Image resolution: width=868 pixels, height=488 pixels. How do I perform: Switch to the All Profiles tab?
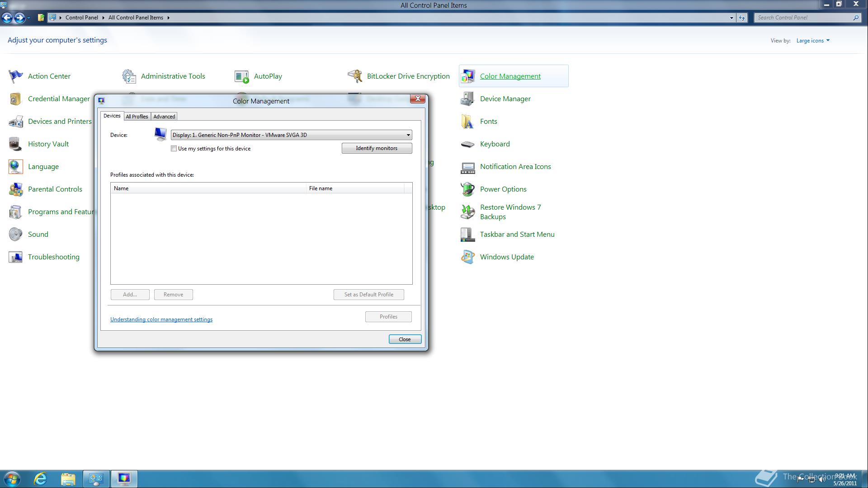pyautogui.click(x=137, y=117)
